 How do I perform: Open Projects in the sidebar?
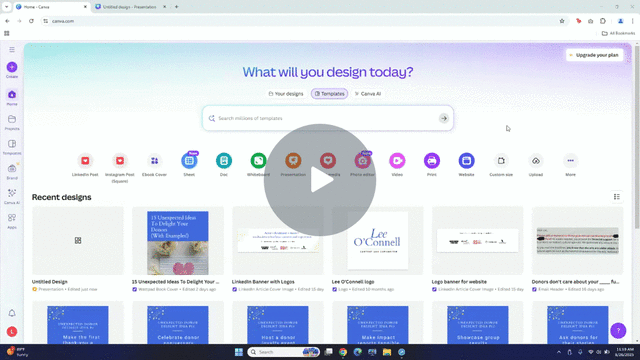pyautogui.click(x=12, y=122)
